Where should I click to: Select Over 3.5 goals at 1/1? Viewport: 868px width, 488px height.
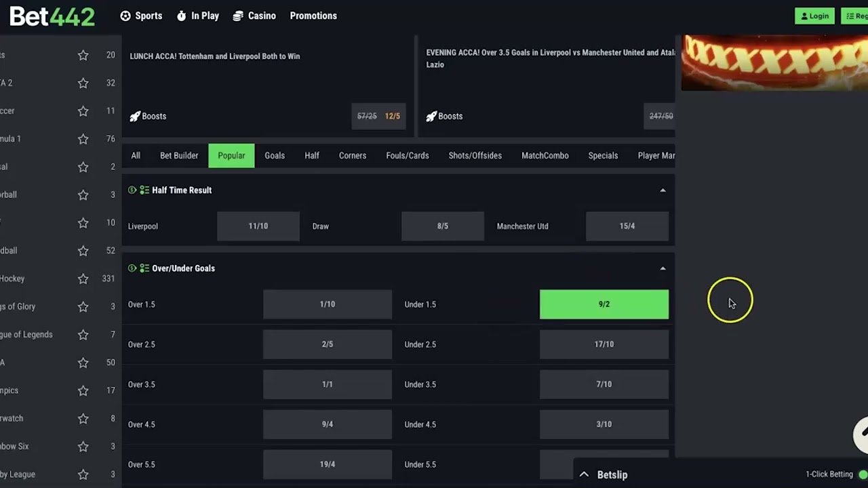coord(328,384)
